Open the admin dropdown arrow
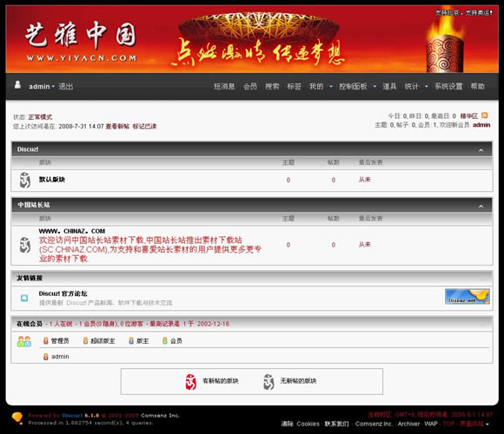 coord(53,86)
